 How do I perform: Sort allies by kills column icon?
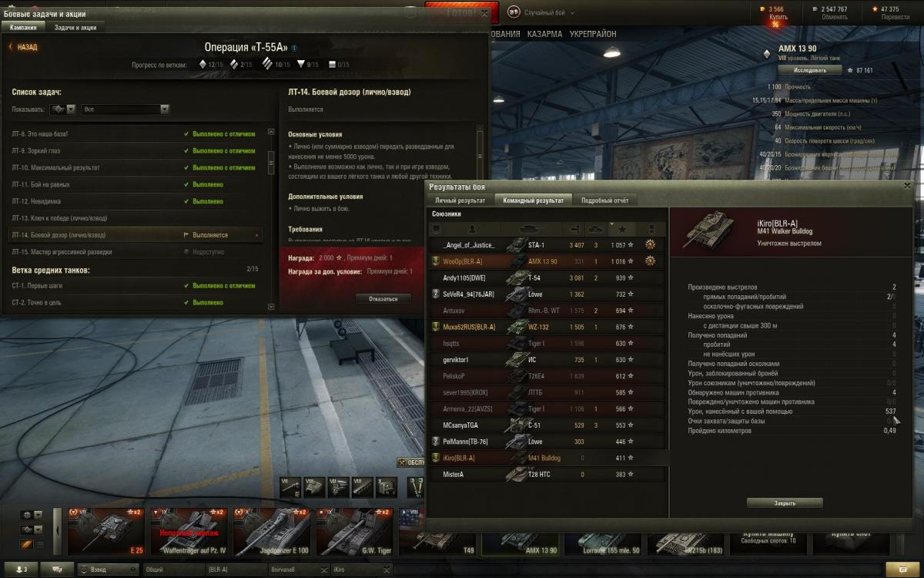pyautogui.click(x=596, y=229)
